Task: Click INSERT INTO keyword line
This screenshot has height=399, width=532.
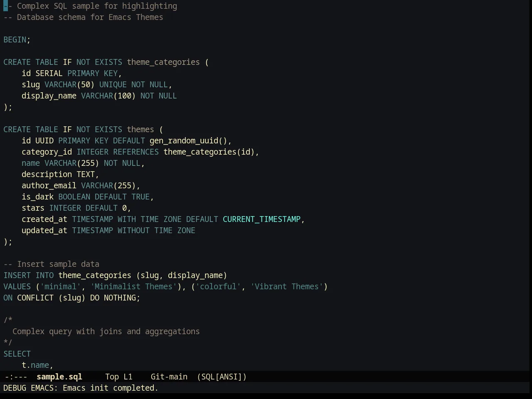Action: (115, 275)
